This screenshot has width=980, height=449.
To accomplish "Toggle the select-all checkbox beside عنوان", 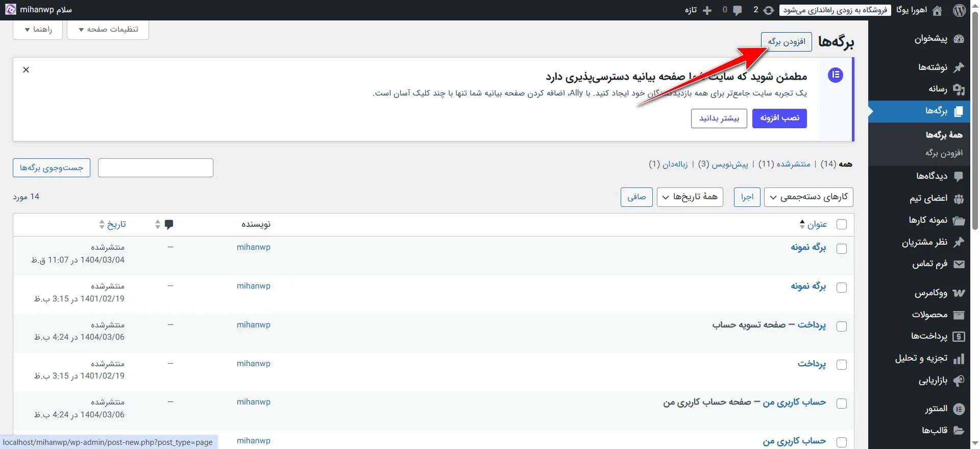I will pyautogui.click(x=842, y=225).
